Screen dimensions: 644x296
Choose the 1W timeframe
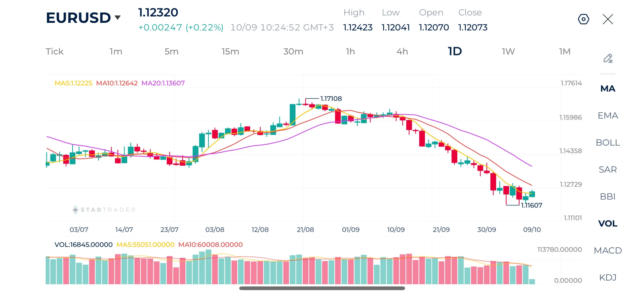click(x=508, y=51)
